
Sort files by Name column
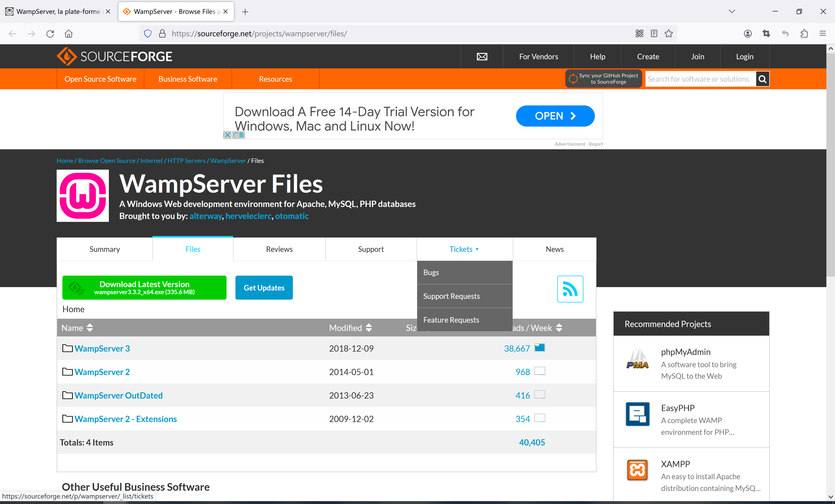[x=77, y=328]
